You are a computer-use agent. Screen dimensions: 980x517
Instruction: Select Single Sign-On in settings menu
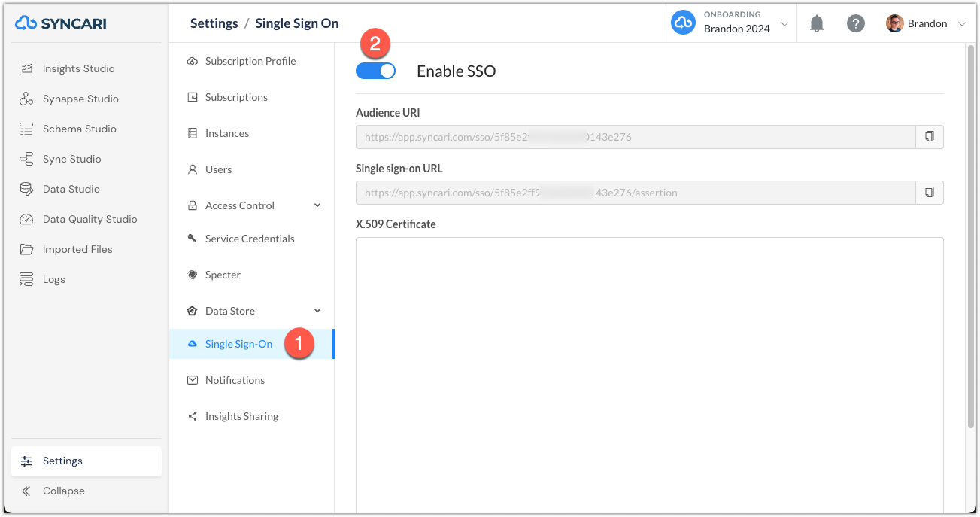pyautogui.click(x=251, y=344)
